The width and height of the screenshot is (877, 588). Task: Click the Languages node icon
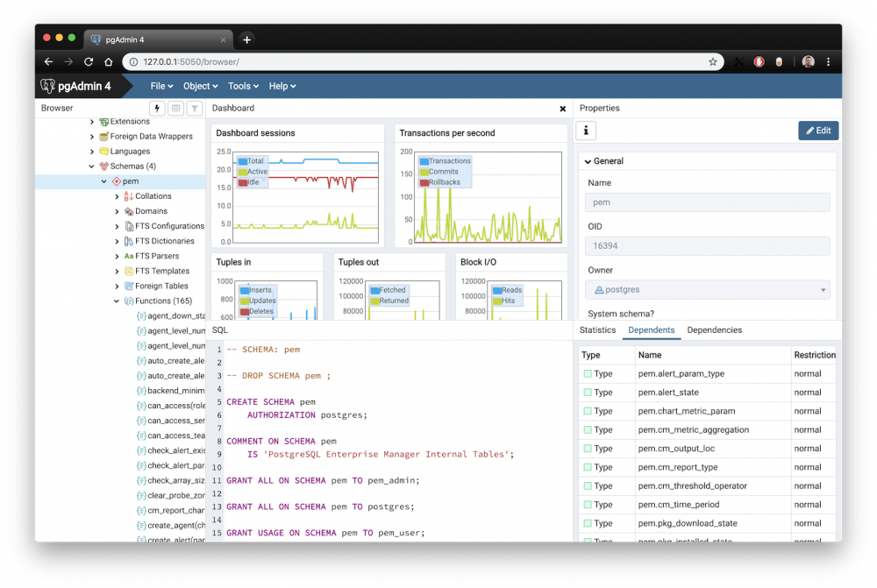click(104, 152)
